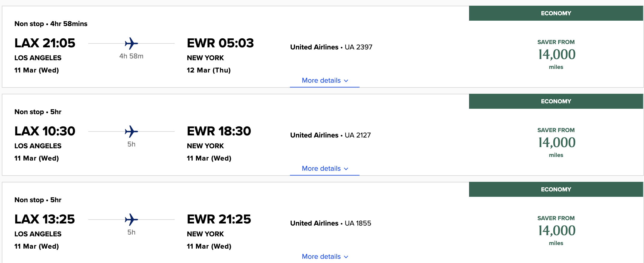Choose the saver fare on the UA 1855 flight

pos(556,231)
